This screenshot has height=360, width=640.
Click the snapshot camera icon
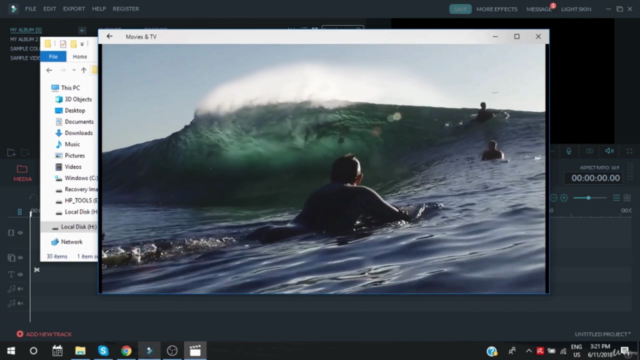tap(589, 151)
